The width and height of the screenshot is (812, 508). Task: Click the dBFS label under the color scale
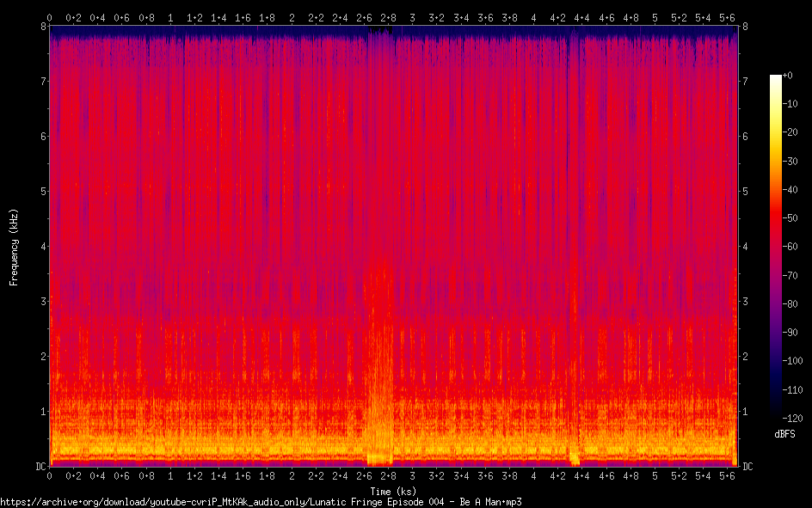coord(784,431)
